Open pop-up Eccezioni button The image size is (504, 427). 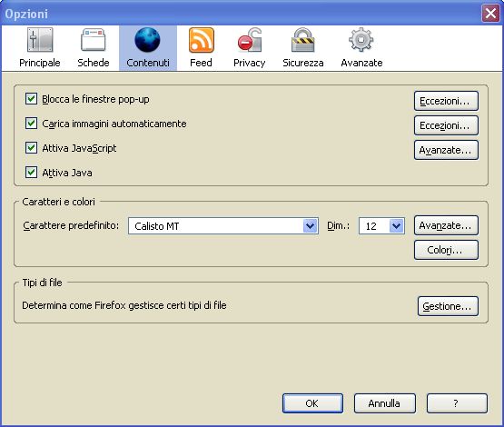(x=446, y=101)
